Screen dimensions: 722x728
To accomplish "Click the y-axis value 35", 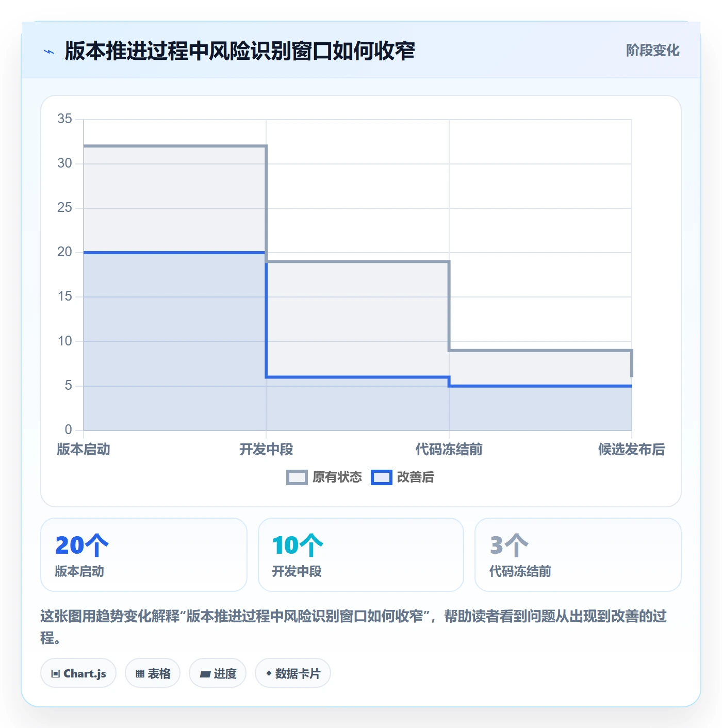I will [x=65, y=119].
